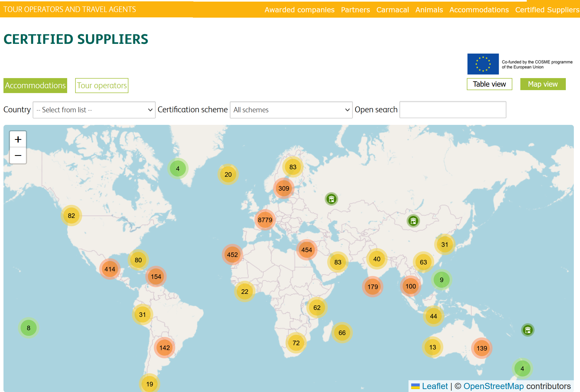The image size is (580, 392).
Task: Switch to Map view
Action: [543, 84]
